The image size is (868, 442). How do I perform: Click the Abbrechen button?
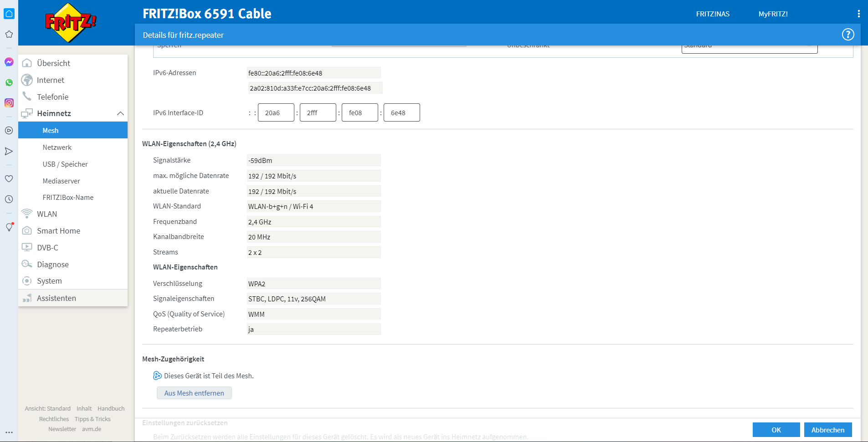click(x=828, y=430)
